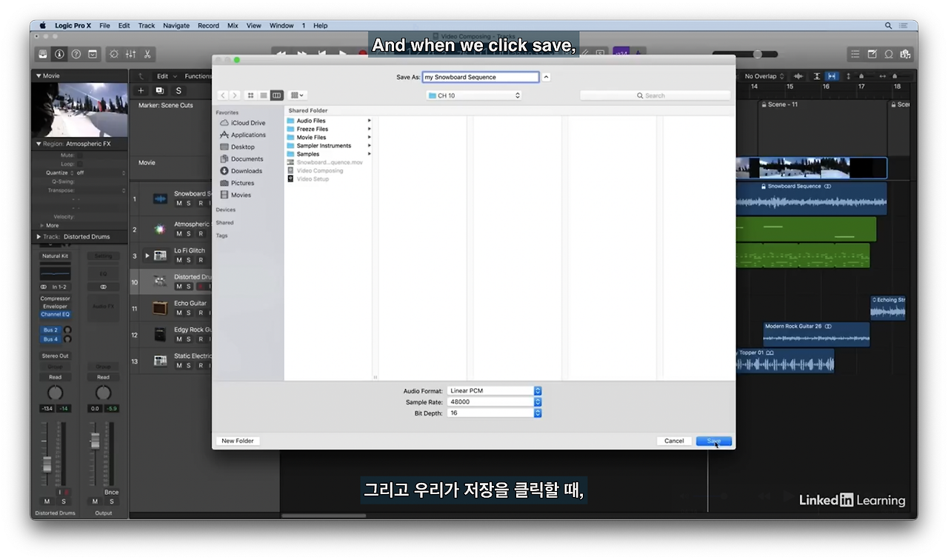This screenshot has height=560, width=948.
Task: Solo the Lo Fi Glitch track
Action: (x=189, y=260)
